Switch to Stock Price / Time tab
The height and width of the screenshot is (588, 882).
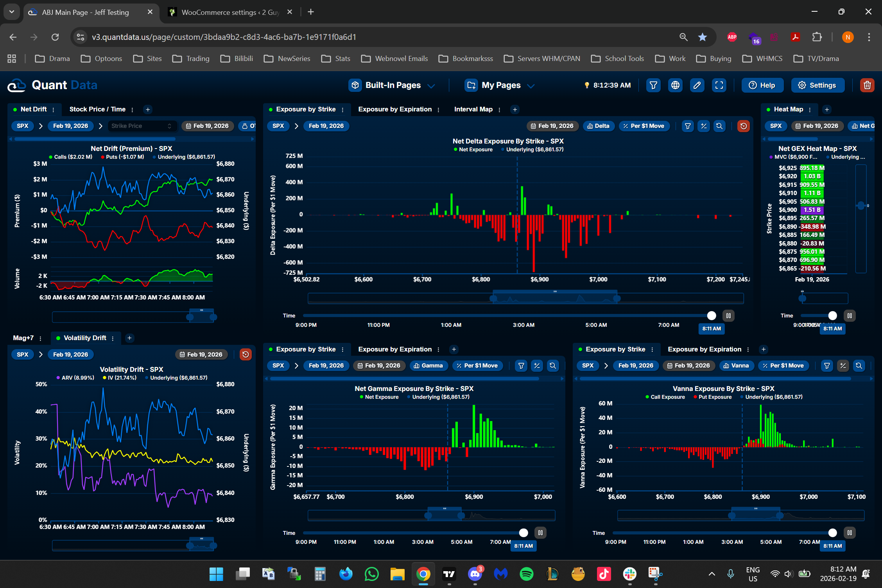(x=97, y=109)
